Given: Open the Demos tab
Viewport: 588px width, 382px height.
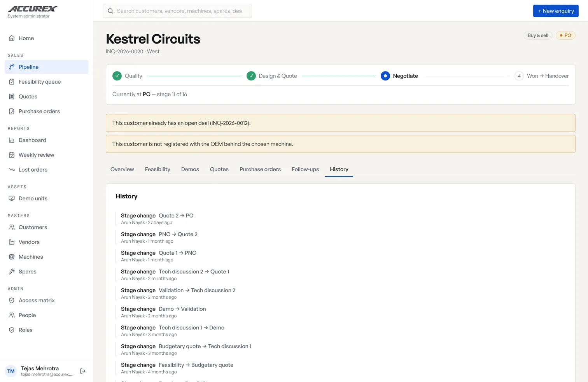Looking at the screenshot, I should coord(190,169).
